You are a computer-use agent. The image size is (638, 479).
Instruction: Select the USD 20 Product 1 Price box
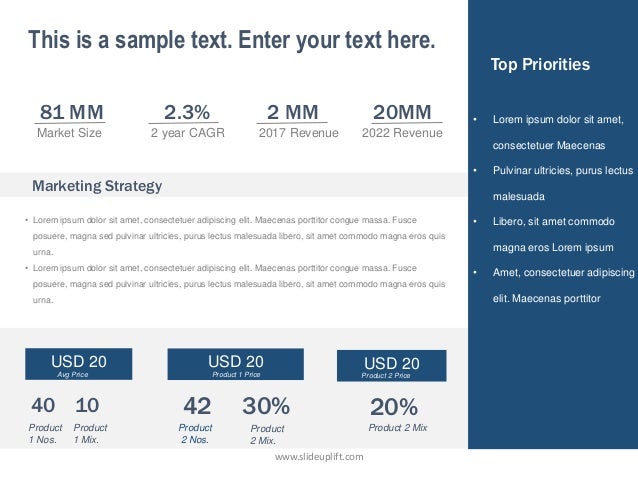236,364
